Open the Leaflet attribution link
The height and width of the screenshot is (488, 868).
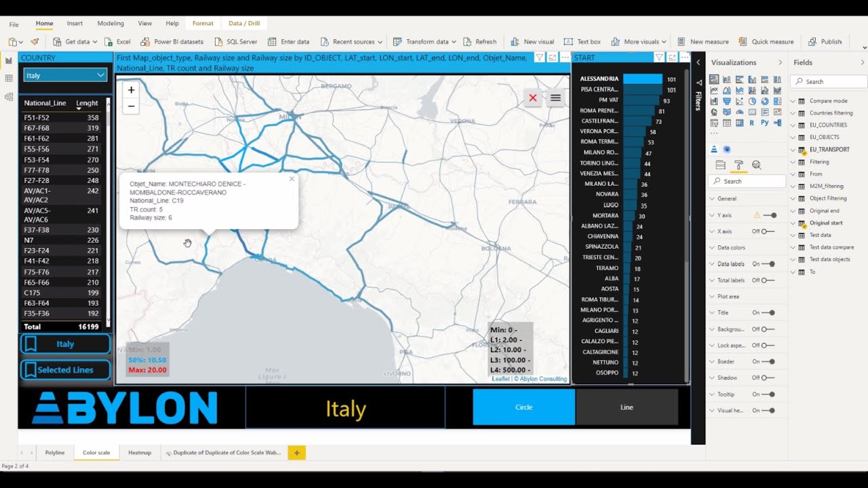500,379
